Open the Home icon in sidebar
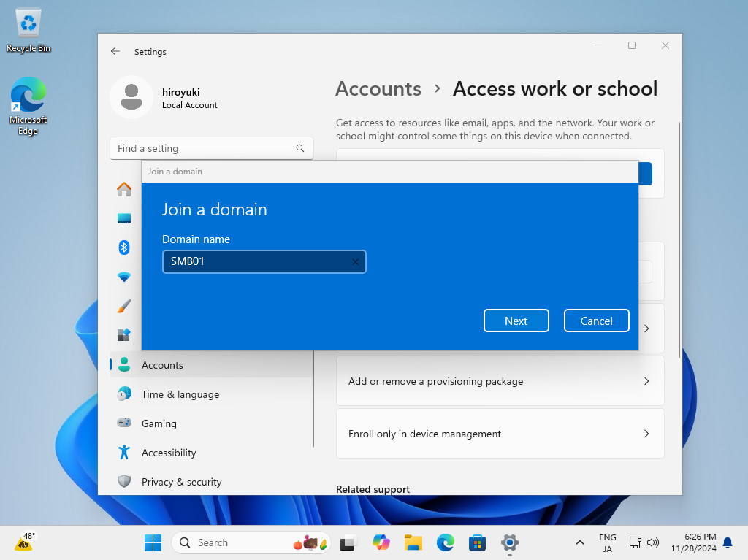 click(124, 189)
